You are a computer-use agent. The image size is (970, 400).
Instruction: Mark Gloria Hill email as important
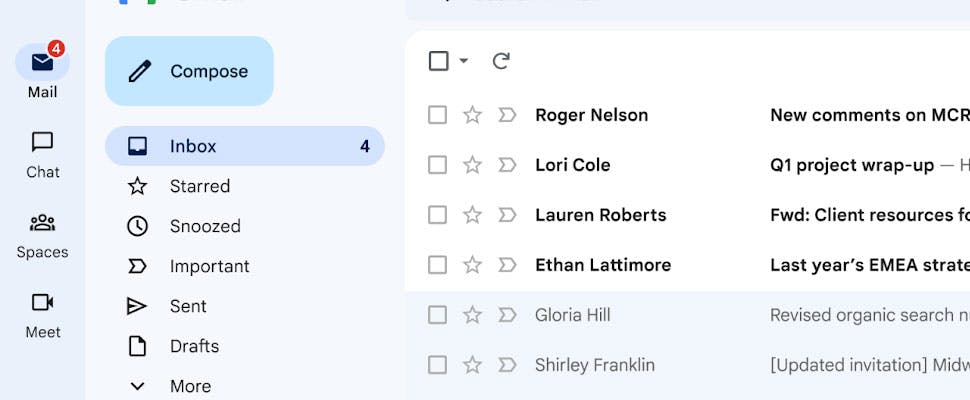[x=507, y=315]
